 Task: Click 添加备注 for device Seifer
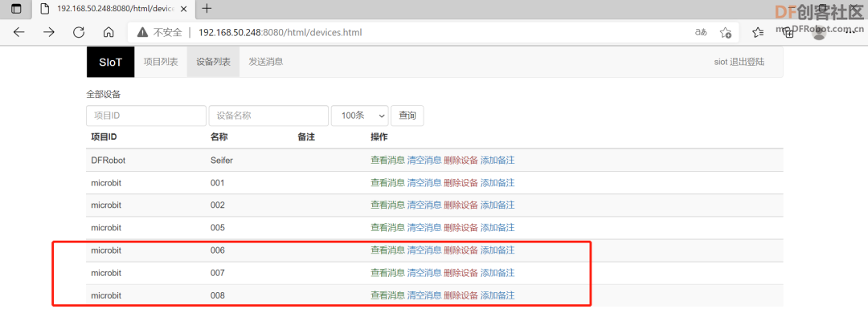pyautogui.click(x=497, y=161)
